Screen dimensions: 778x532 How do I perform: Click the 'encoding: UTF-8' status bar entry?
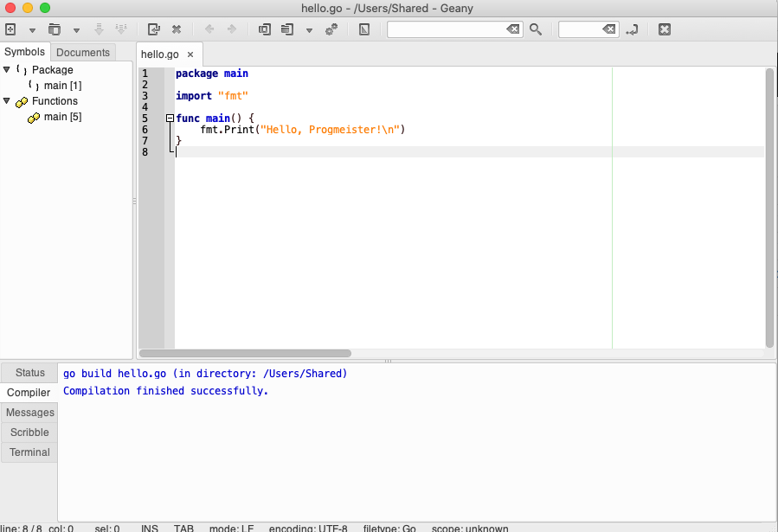[x=308, y=529]
